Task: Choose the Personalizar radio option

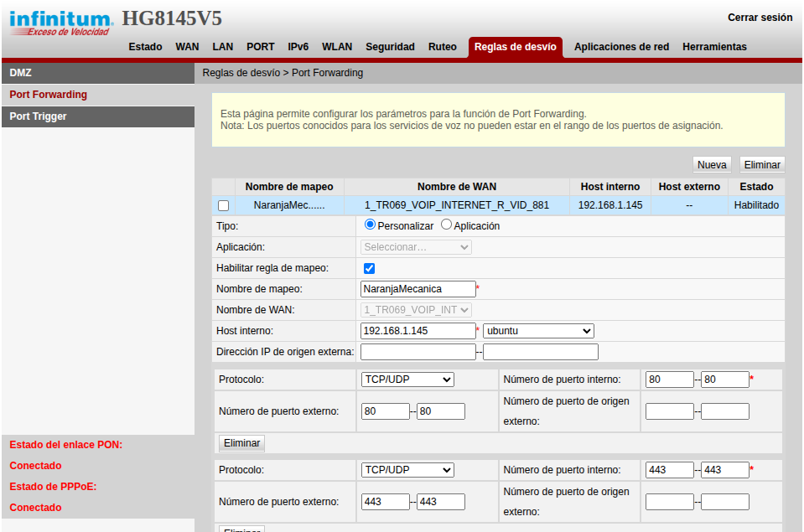Action: point(371,225)
